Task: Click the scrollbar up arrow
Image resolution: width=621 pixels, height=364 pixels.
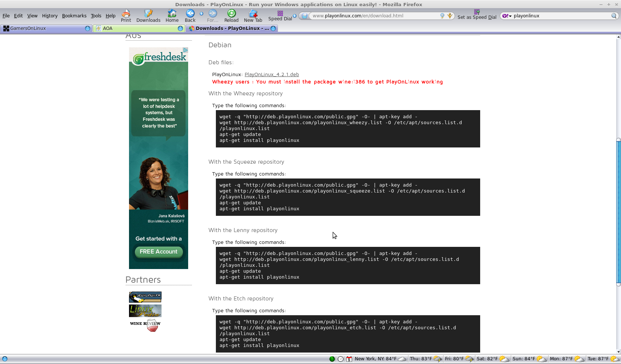Action: pyautogui.click(x=618, y=37)
